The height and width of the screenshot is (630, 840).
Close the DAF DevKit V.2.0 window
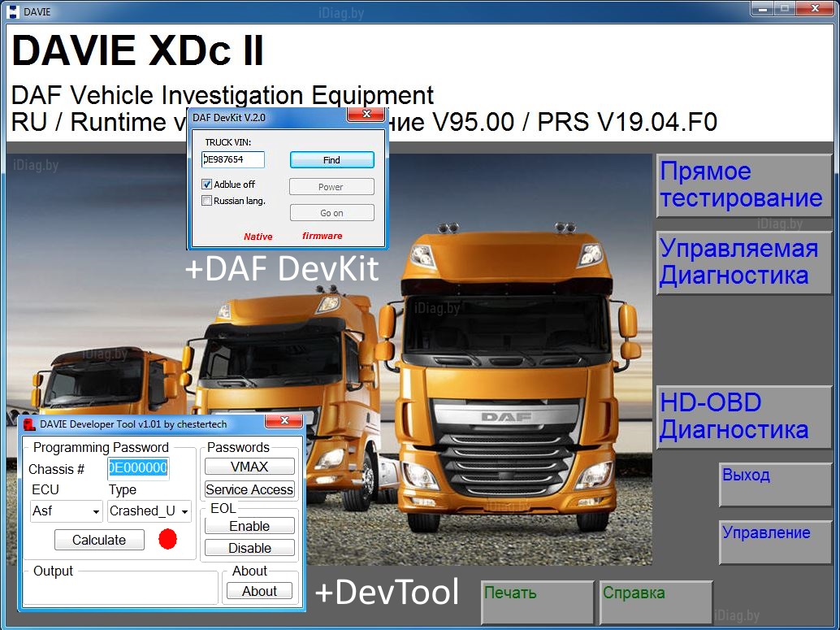(x=366, y=114)
